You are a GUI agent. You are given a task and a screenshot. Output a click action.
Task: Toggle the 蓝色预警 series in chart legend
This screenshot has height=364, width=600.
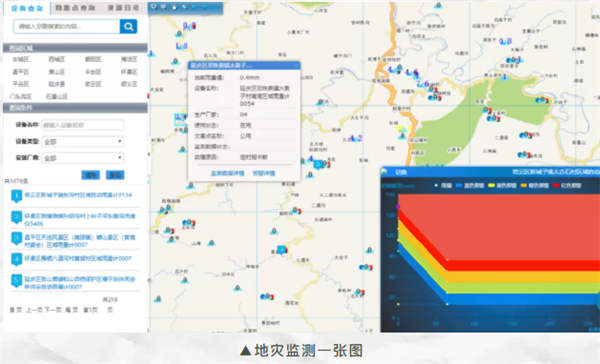470,185
